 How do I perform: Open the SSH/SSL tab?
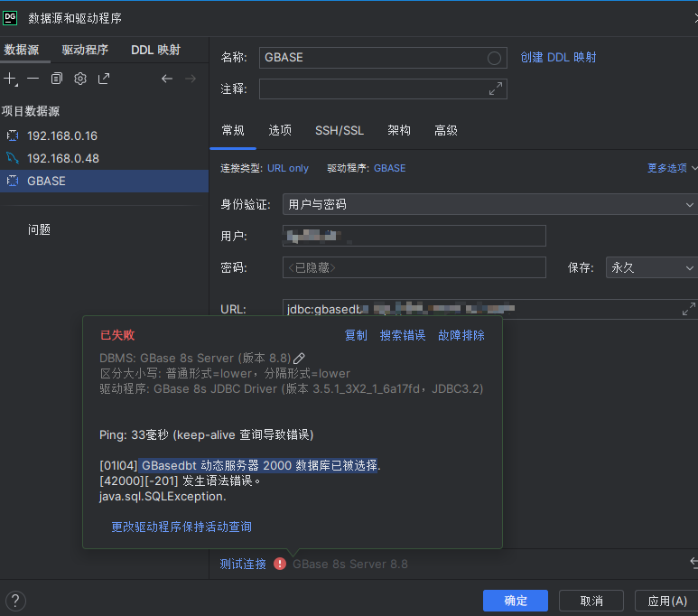[340, 130]
